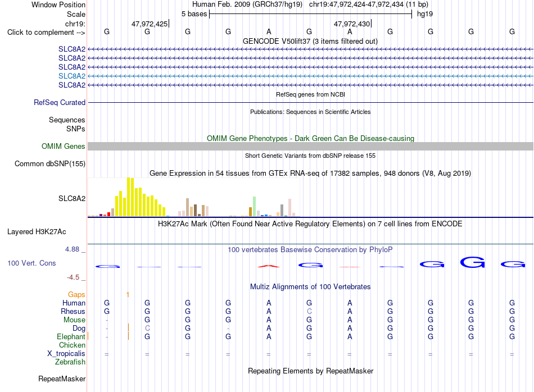The height and width of the screenshot is (392, 534).
Task: Click the Mouse species label
Action: tap(74, 320)
